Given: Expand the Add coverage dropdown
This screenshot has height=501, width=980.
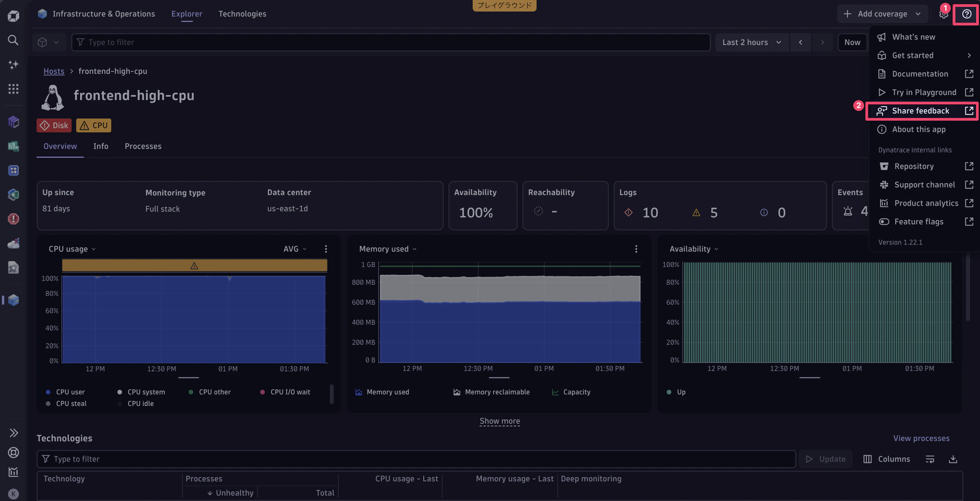Looking at the screenshot, I should 882,14.
